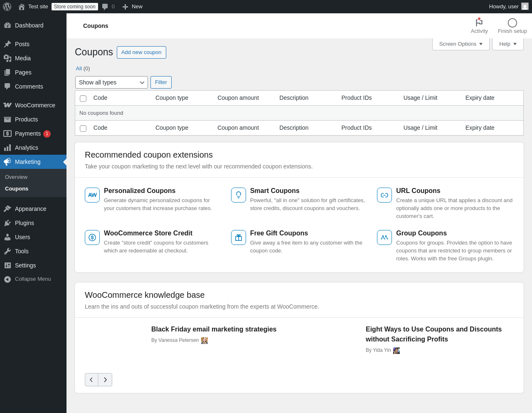Click the URL Coupons link icon
532x413 pixels.
tap(384, 195)
